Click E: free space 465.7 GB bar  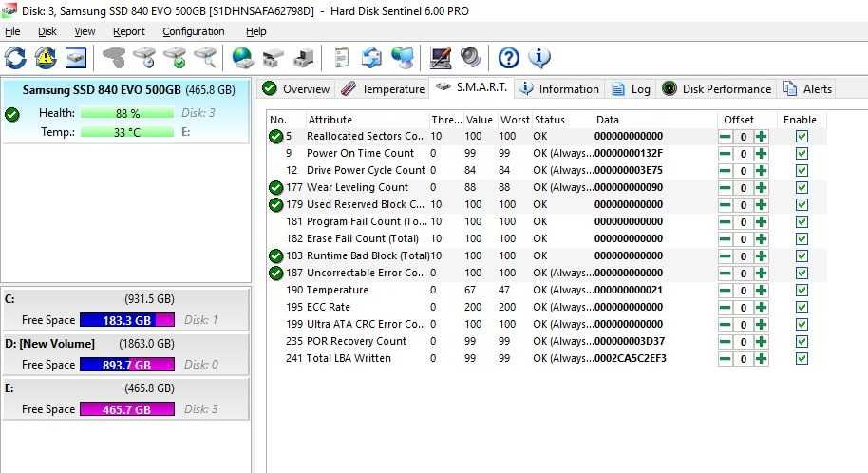126,409
